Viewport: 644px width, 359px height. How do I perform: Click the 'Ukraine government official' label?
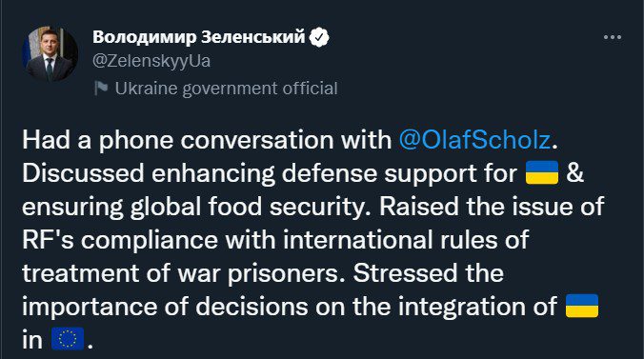click(x=227, y=89)
